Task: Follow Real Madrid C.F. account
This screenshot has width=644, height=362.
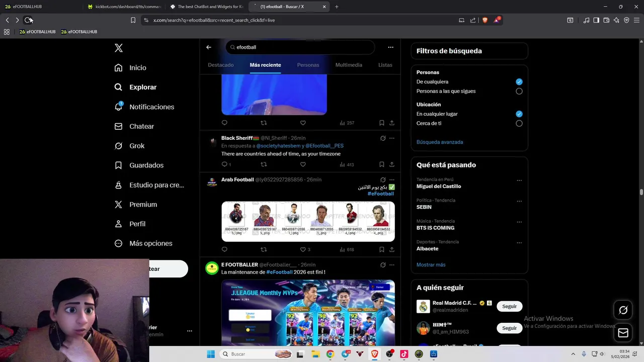Action: point(509,306)
